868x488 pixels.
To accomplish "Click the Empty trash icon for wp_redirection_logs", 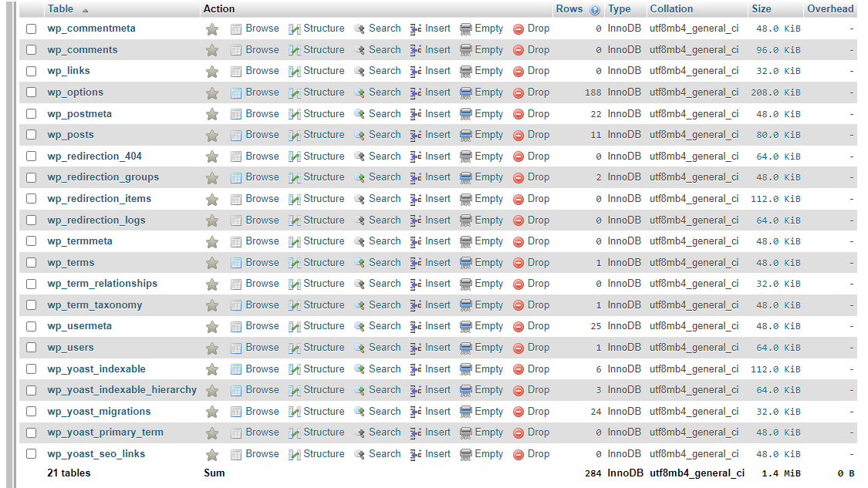I will pos(466,220).
